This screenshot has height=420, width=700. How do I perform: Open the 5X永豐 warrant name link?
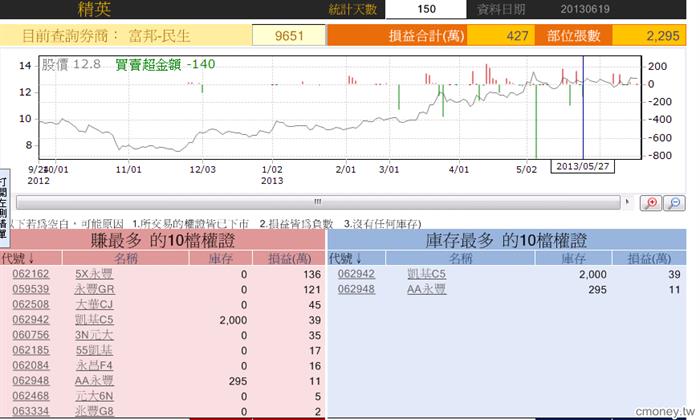tap(94, 274)
